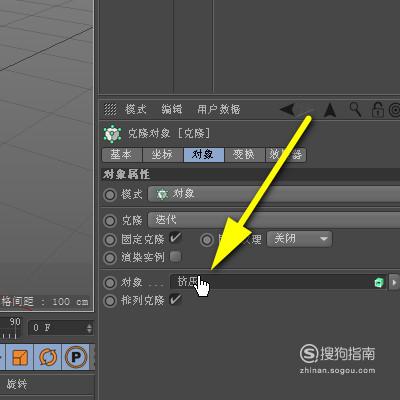400x400 pixels.
Task: Click the 克隆对象 [克隆] title
Action: (169, 133)
